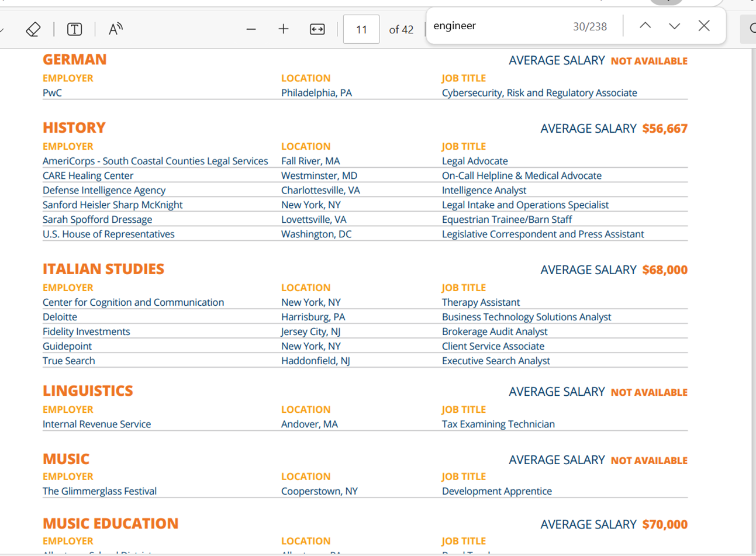756x556 pixels.
Task: Click "Fidelity Investments" employer
Action: pyautogui.click(x=87, y=331)
